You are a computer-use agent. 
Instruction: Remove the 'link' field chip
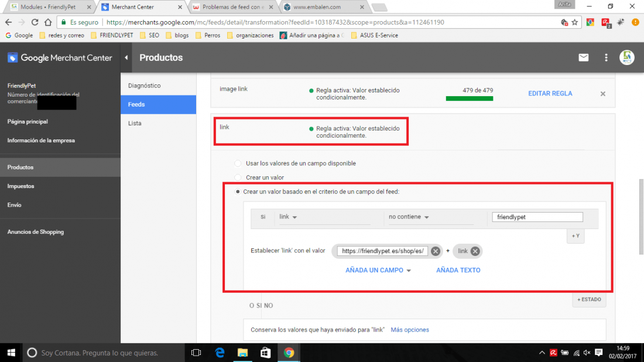(475, 251)
